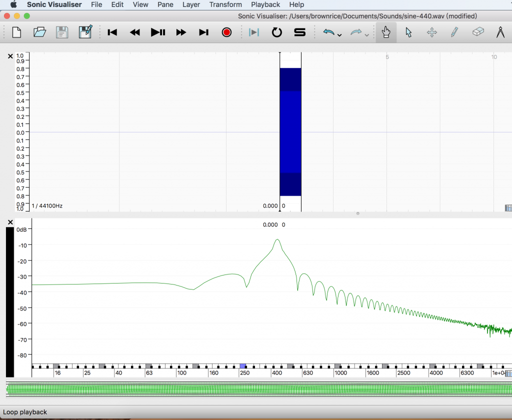Start recording with red record button
512x420 pixels.
(226, 32)
